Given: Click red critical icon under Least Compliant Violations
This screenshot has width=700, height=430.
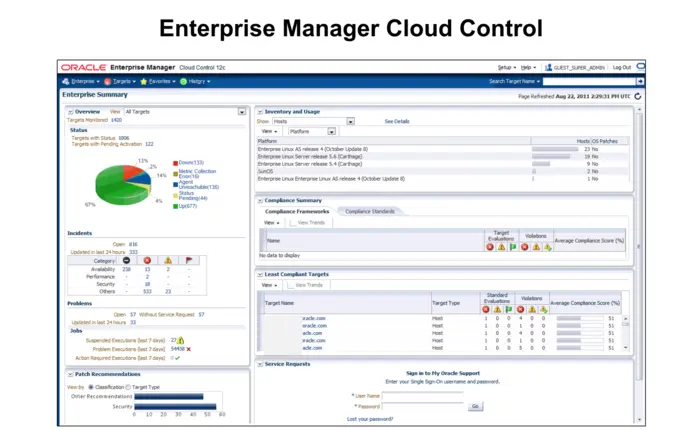Looking at the screenshot, I should click(x=521, y=309).
